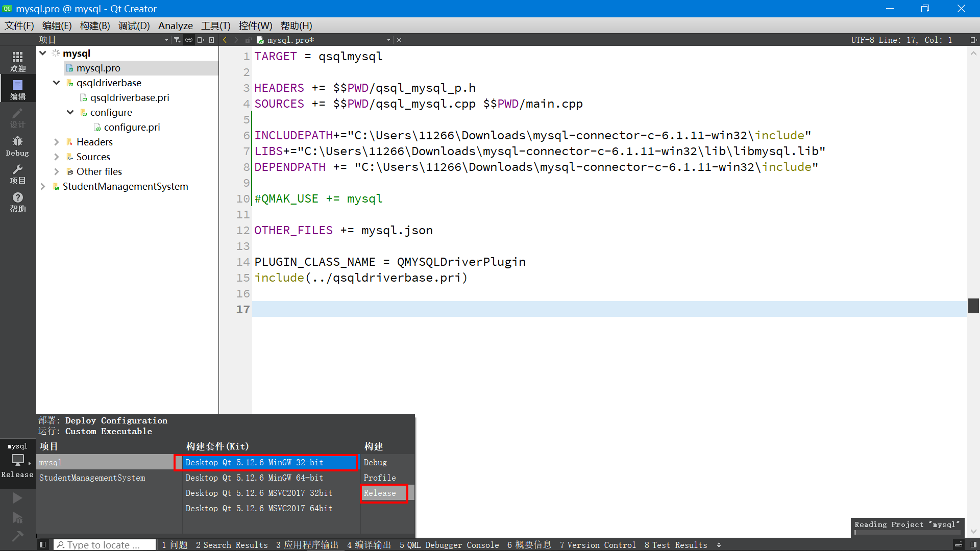Toggle the left sidebar visibility

[43, 545]
